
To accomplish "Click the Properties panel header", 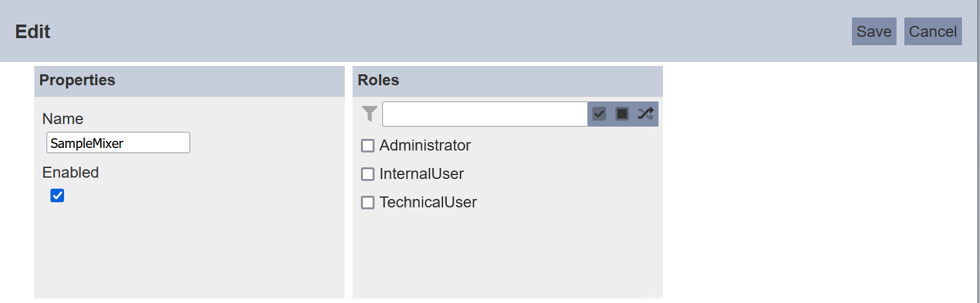I will (x=190, y=81).
